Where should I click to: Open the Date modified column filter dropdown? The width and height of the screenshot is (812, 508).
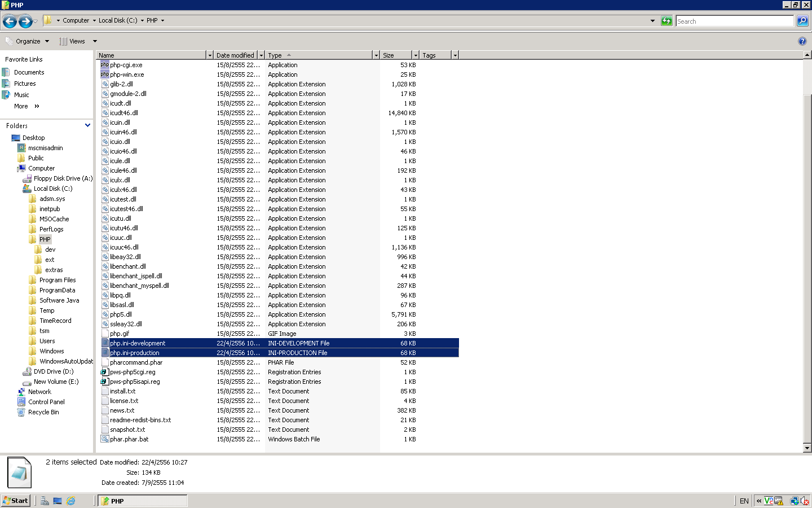pyautogui.click(x=261, y=55)
